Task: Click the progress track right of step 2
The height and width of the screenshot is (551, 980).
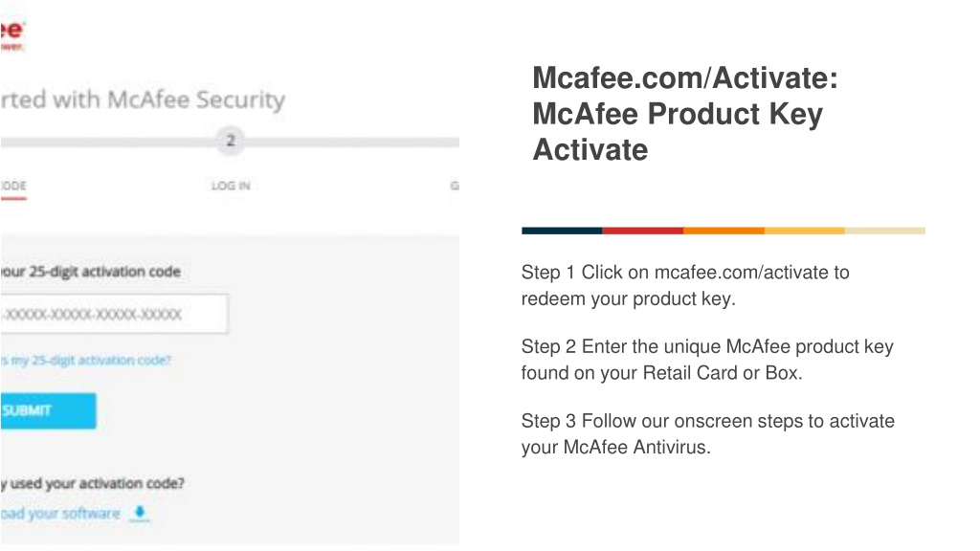Action: click(x=352, y=143)
